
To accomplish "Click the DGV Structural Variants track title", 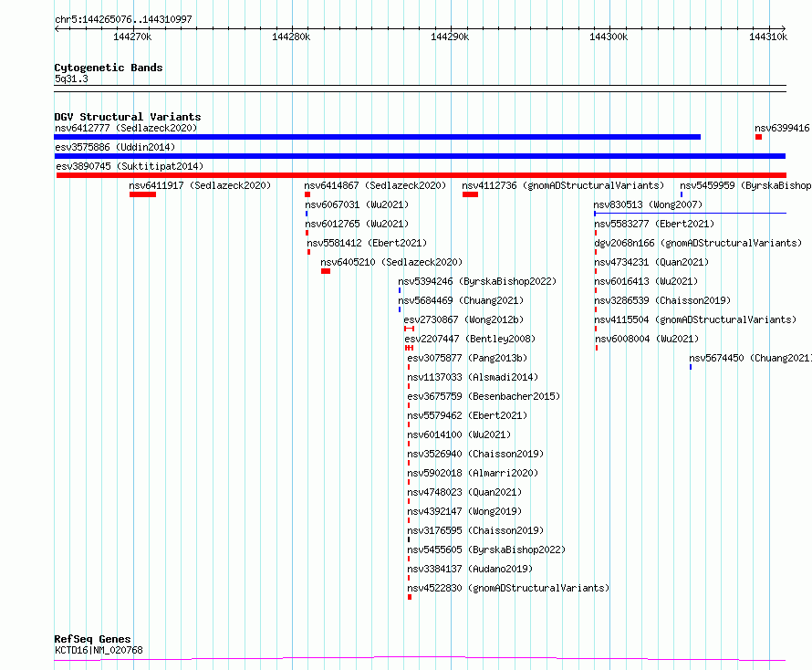I will click(128, 117).
